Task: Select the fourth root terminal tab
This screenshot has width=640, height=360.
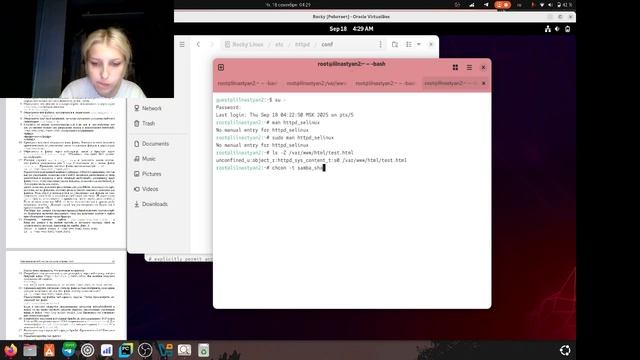Action: (x=450, y=83)
